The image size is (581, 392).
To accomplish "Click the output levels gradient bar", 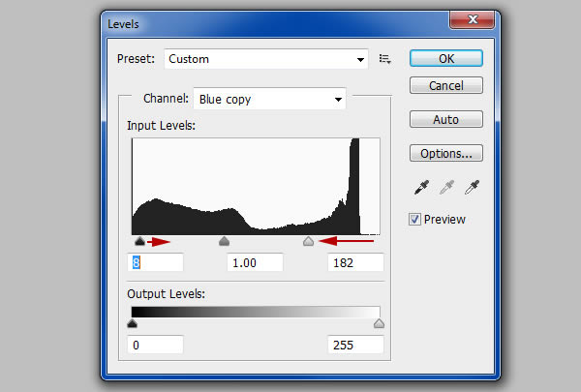I will [x=256, y=312].
